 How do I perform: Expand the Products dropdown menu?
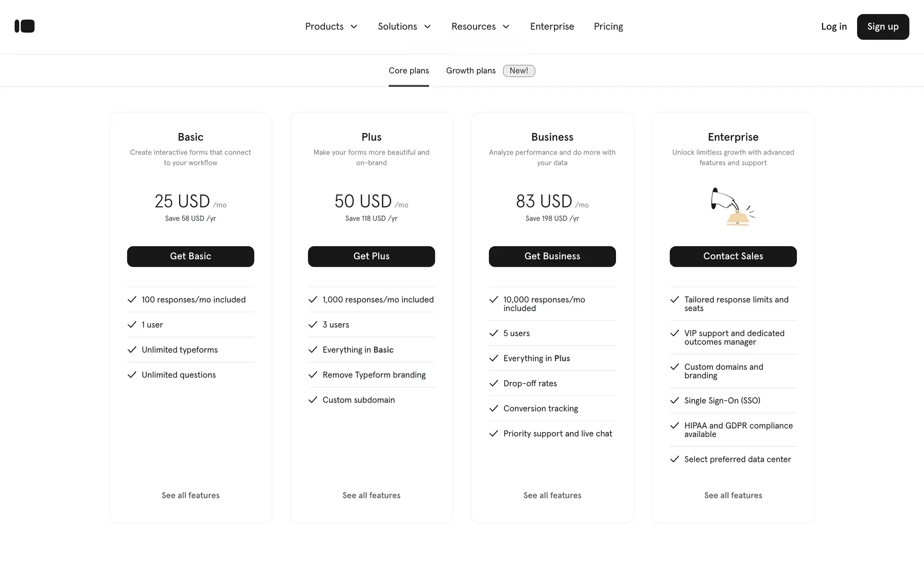331,26
